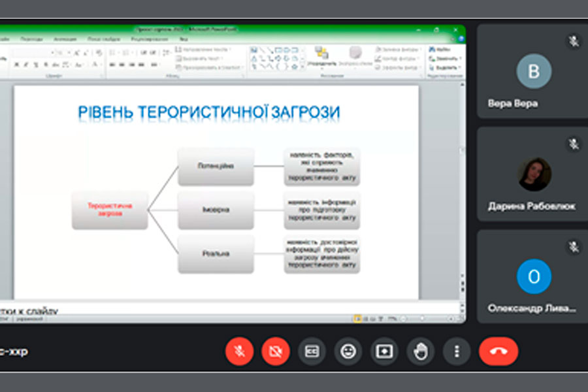Select the Вера Вера participant tile
This screenshot has width=588, height=392.
coord(532,71)
